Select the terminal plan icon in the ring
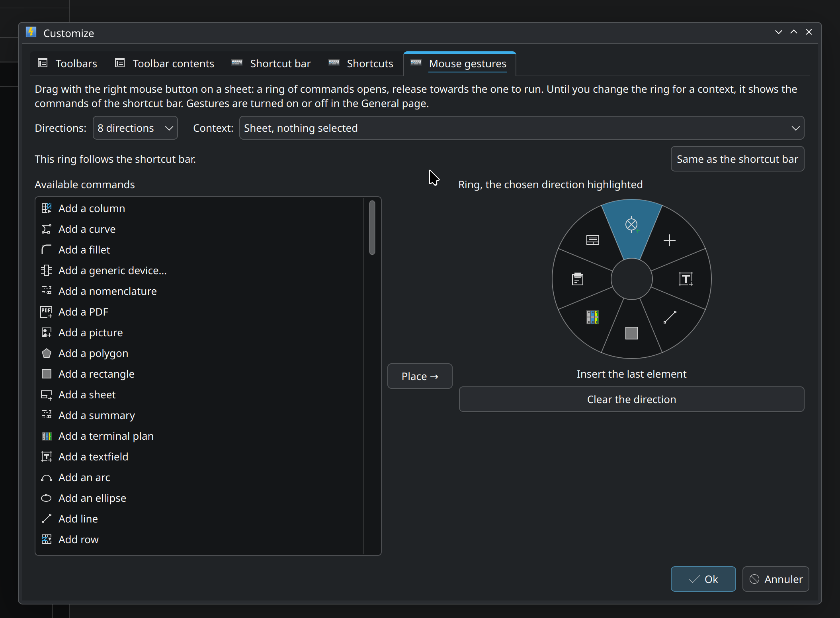840x618 pixels. click(x=593, y=317)
